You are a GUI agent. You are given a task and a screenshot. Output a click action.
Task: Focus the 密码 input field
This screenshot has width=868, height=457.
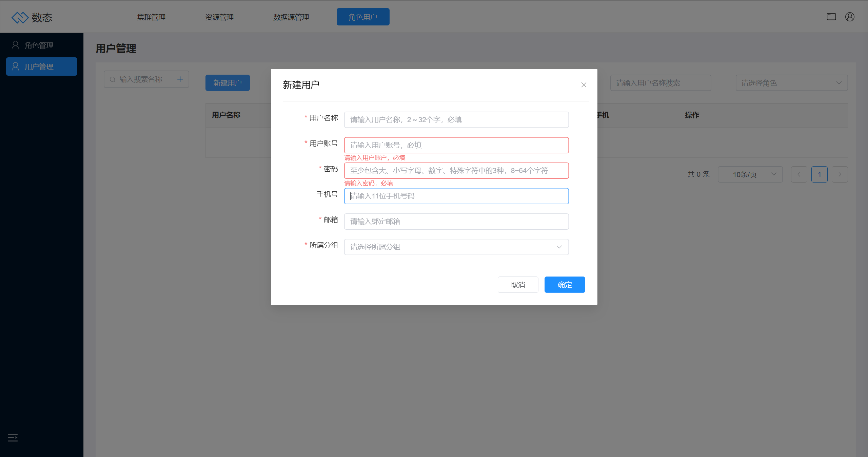click(x=456, y=171)
